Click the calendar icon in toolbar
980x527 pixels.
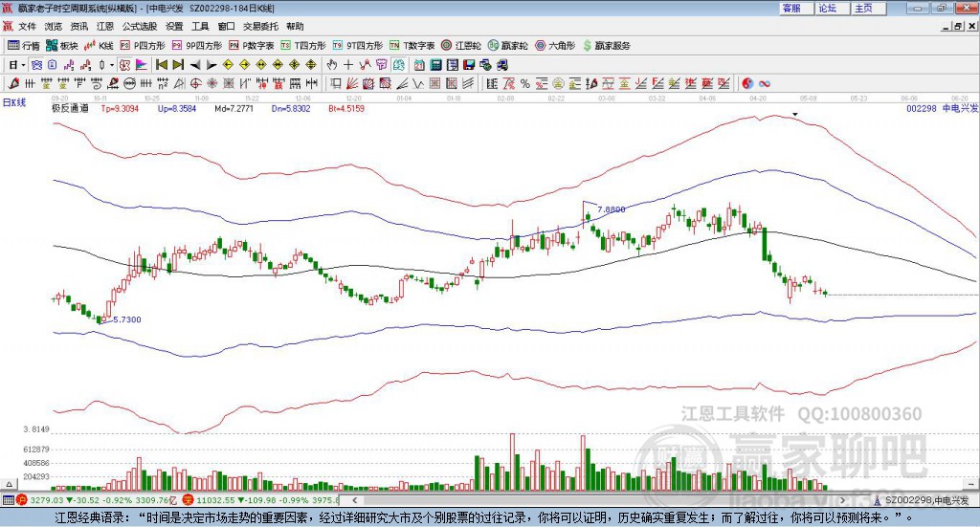coord(419,65)
